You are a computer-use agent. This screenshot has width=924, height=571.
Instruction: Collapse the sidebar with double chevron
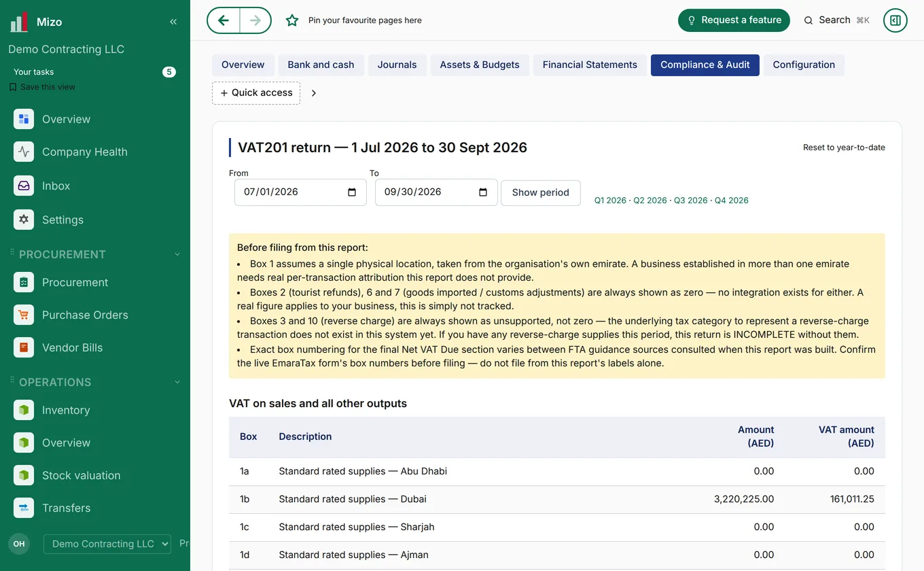point(173,22)
